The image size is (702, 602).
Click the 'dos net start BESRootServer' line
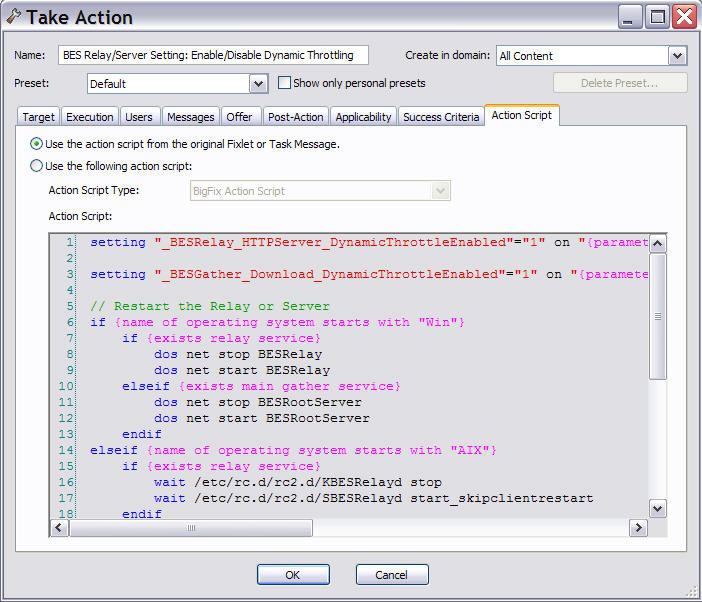(x=261, y=418)
